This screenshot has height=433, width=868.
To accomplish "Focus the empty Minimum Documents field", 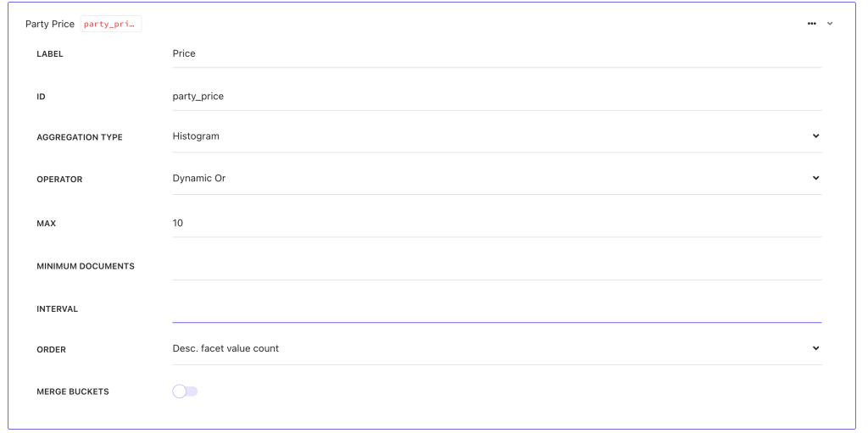I will tap(496, 266).
